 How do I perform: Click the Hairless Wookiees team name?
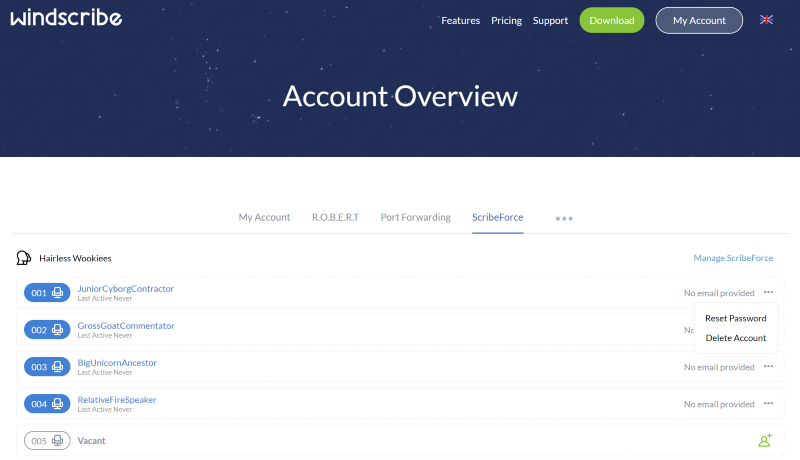click(x=75, y=259)
